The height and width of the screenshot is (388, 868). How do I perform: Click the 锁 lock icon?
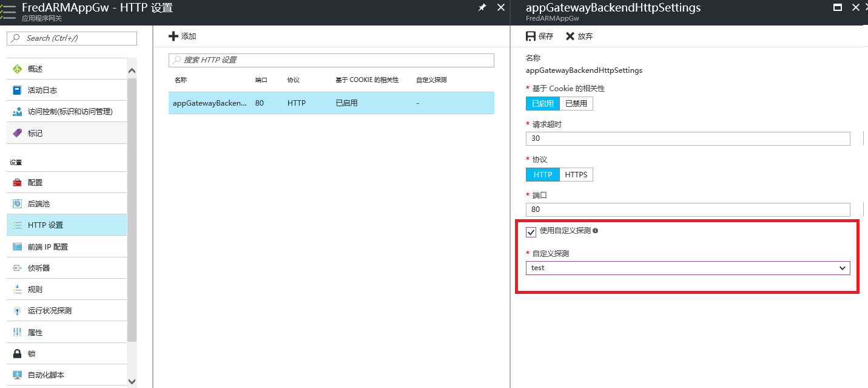pos(17,353)
